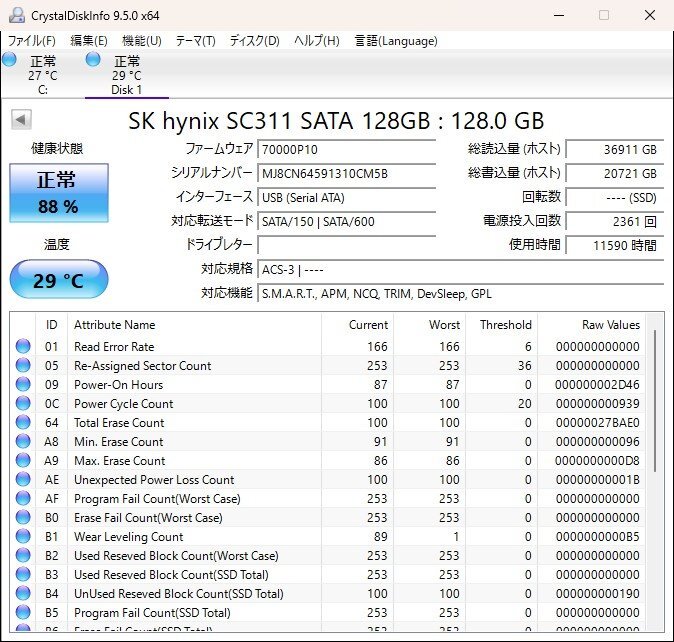Click rotation rate value ---- (SSD)

[x=615, y=198]
